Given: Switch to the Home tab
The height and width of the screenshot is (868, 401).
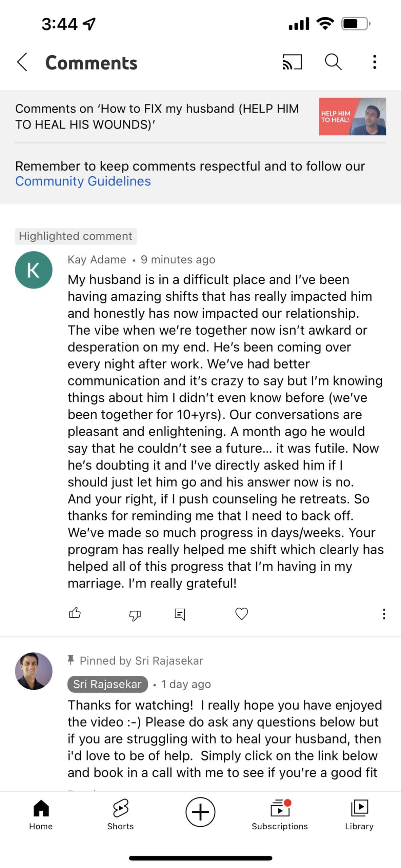Looking at the screenshot, I should pyautogui.click(x=41, y=814).
